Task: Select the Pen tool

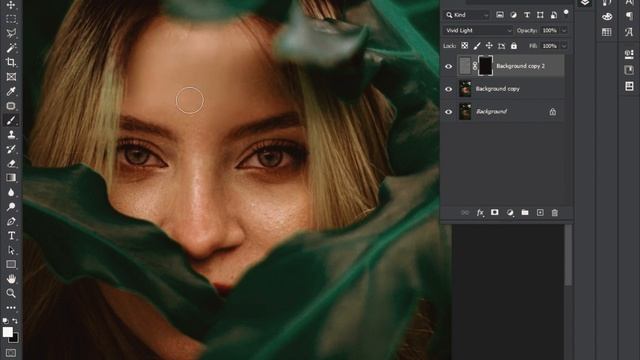Action: pyautogui.click(x=11, y=221)
